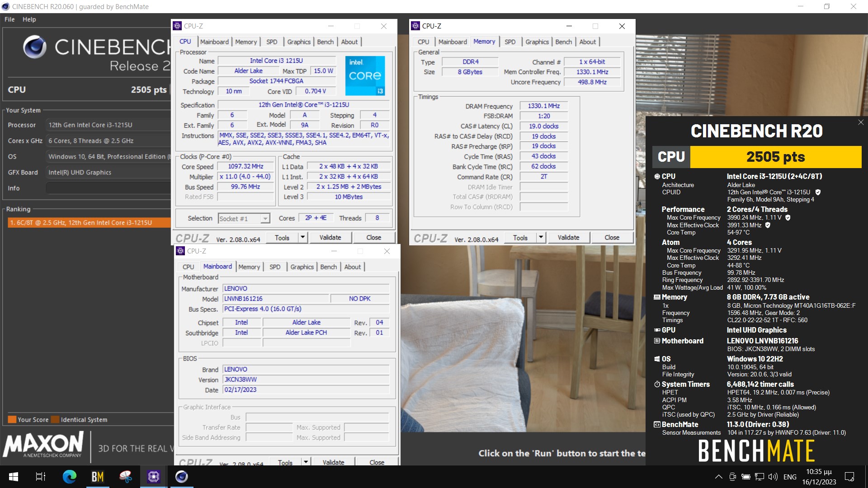Open the pinwheel app on taskbar

tap(126, 477)
